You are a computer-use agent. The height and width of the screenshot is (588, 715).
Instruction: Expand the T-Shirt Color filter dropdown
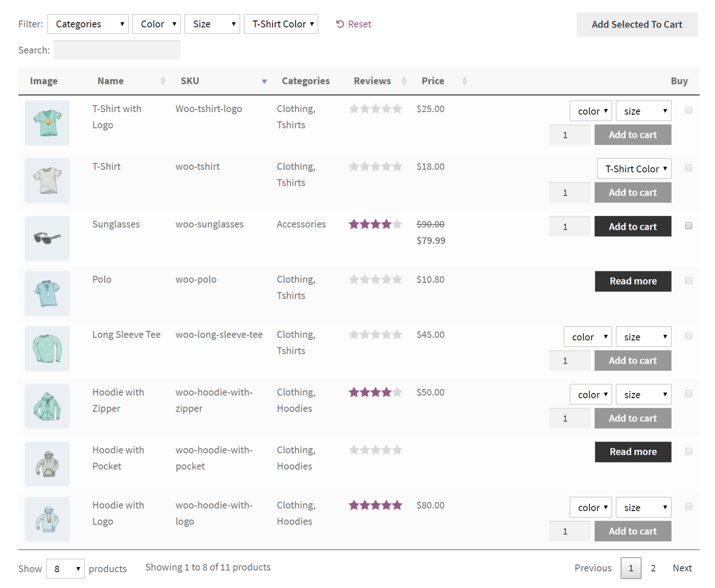point(281,24)
